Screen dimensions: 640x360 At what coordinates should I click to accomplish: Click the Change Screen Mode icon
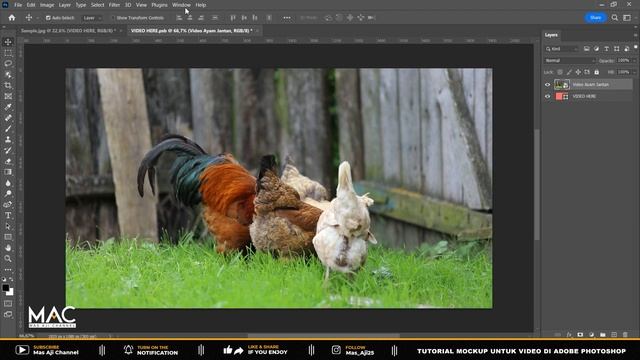[x=8, y=314]
